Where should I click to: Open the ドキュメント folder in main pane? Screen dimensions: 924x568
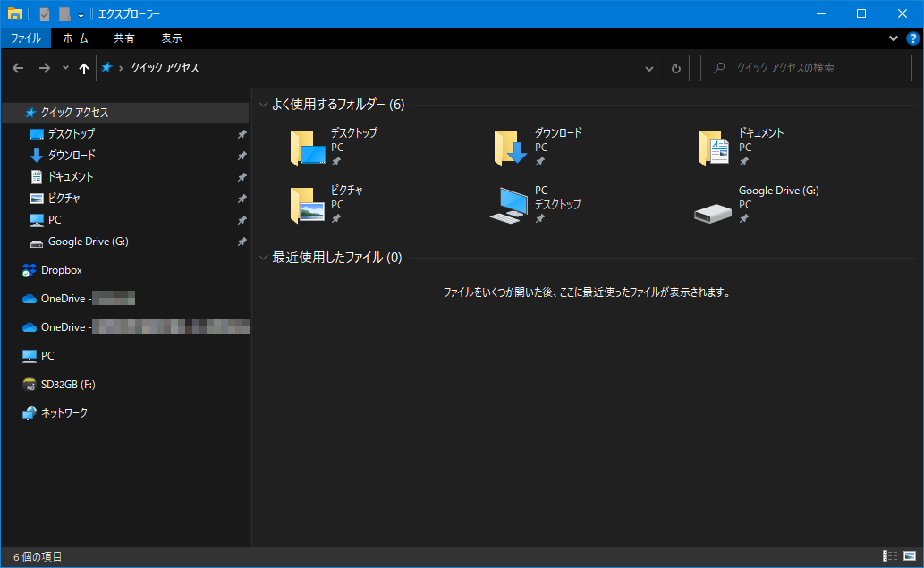coord(714,148)
